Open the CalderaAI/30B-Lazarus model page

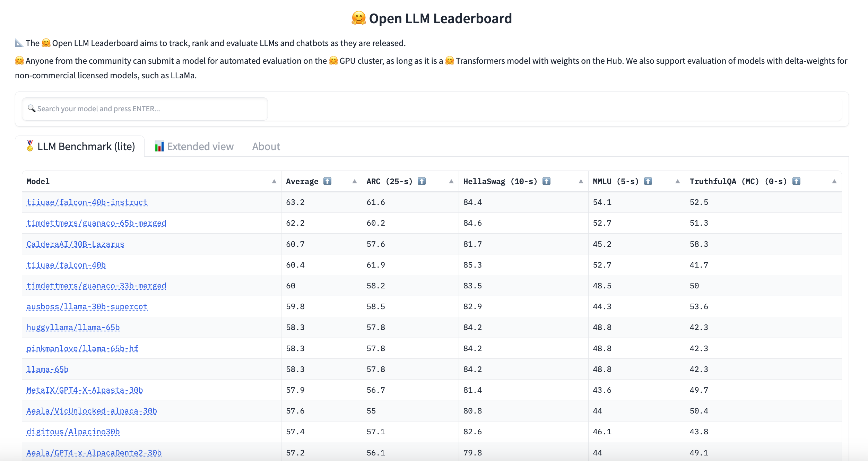(x=75, y=244)
